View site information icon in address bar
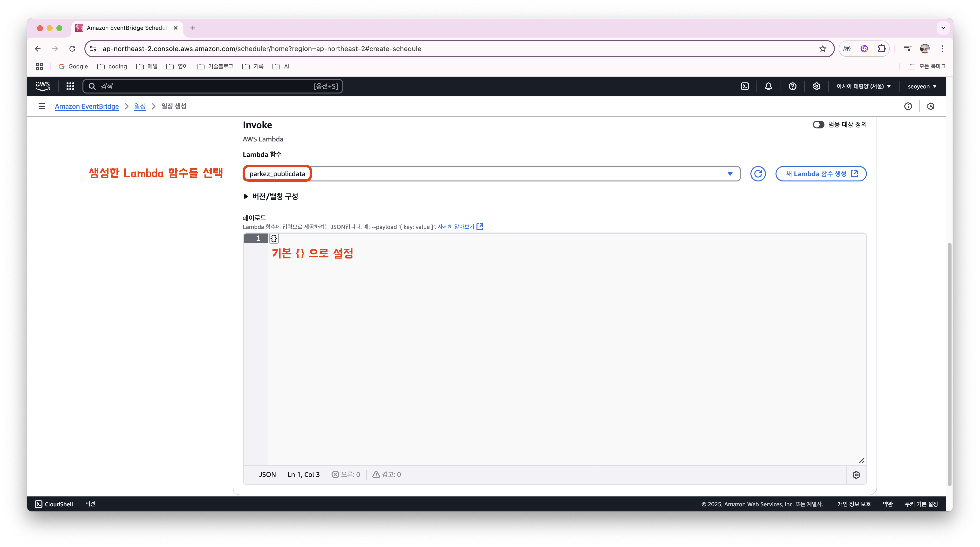Image resolution: width=980 pixels, height=547 pixels. click(93, 49)
